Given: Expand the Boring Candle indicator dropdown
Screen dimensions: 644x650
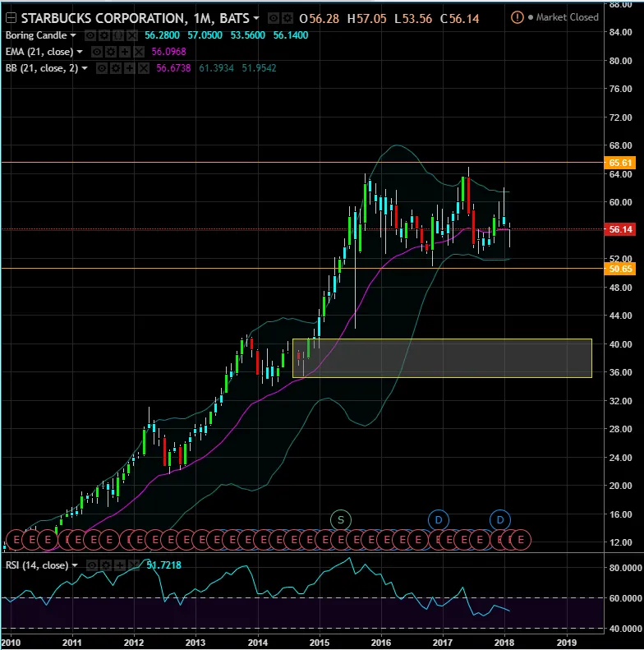Looking at the screenshot, I should (x=73, y=35).
